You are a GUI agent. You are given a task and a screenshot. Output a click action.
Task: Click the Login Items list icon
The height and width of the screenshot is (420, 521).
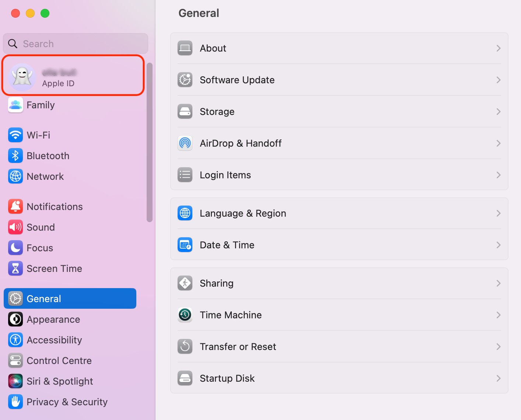[185, 175]
